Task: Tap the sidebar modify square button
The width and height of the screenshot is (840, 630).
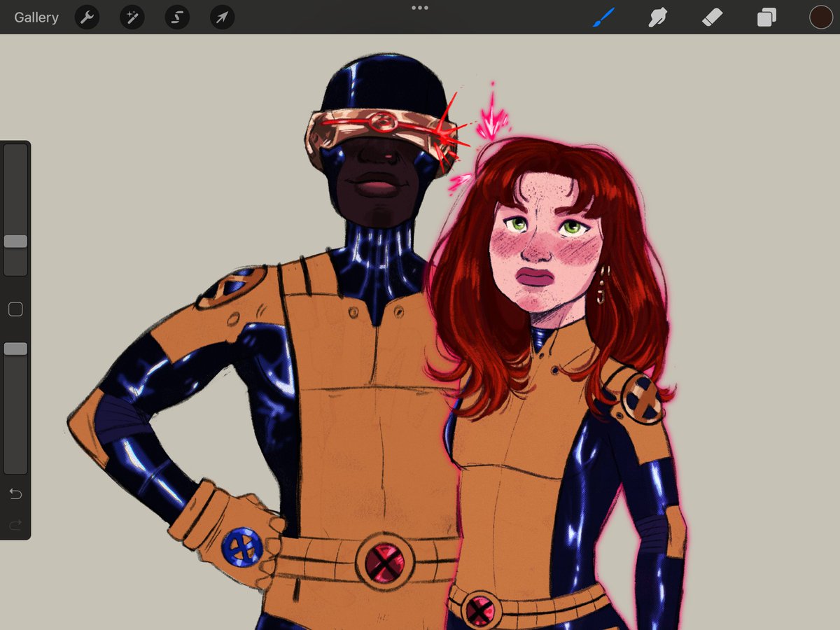Action: (x=15, y=309)
